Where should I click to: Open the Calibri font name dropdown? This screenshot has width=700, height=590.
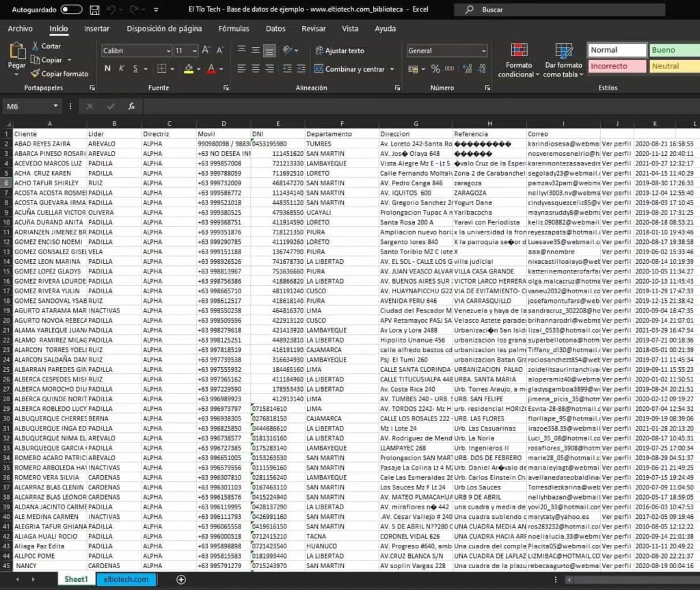pos(168,51)
